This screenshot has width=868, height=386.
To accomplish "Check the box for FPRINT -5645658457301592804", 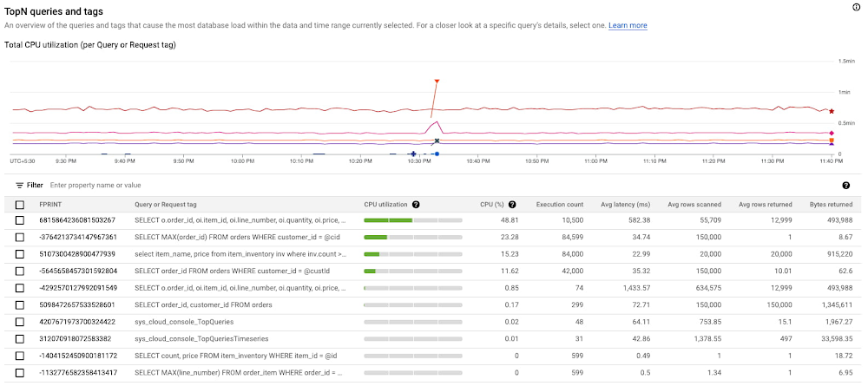I will 20,271.
